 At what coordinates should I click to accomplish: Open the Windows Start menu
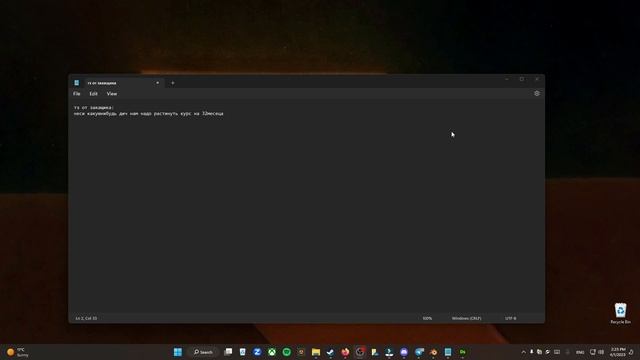(x=178, y=352)
